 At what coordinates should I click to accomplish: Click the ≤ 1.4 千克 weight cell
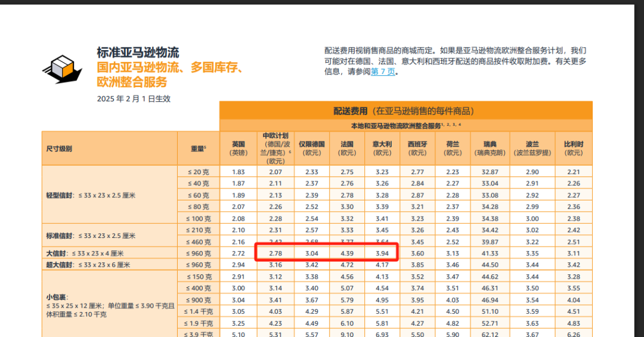pos(199,311)
